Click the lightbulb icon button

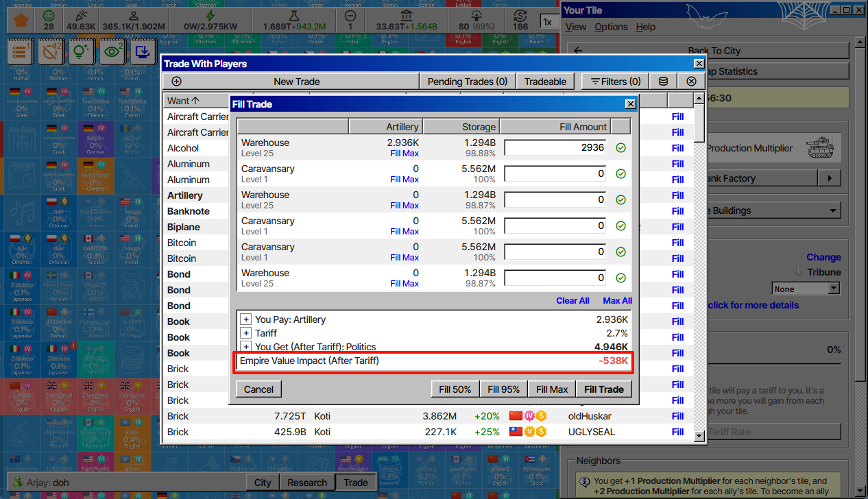82,51
